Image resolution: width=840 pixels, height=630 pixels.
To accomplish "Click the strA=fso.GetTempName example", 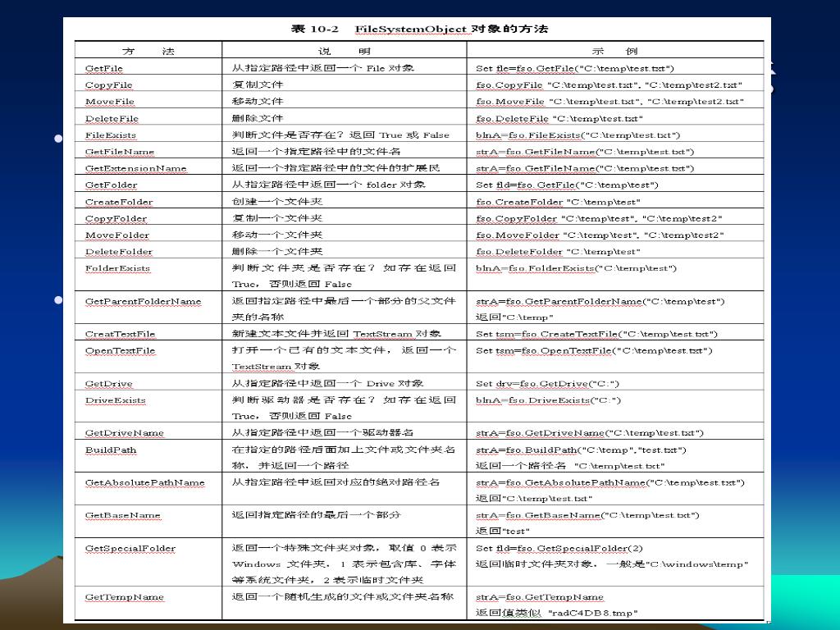I will [540, 597].
